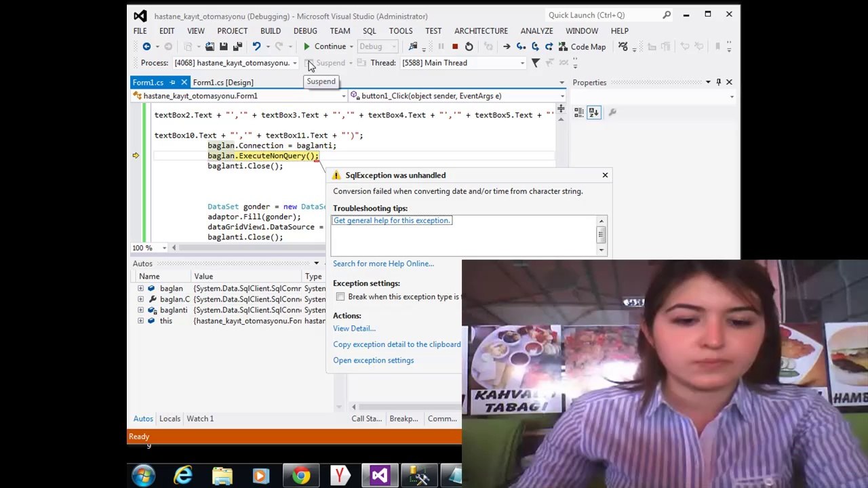Open Code Map from the toolbar
Image resolution: width=868 pixels, height=488 pixels.
tap(582, 47)
